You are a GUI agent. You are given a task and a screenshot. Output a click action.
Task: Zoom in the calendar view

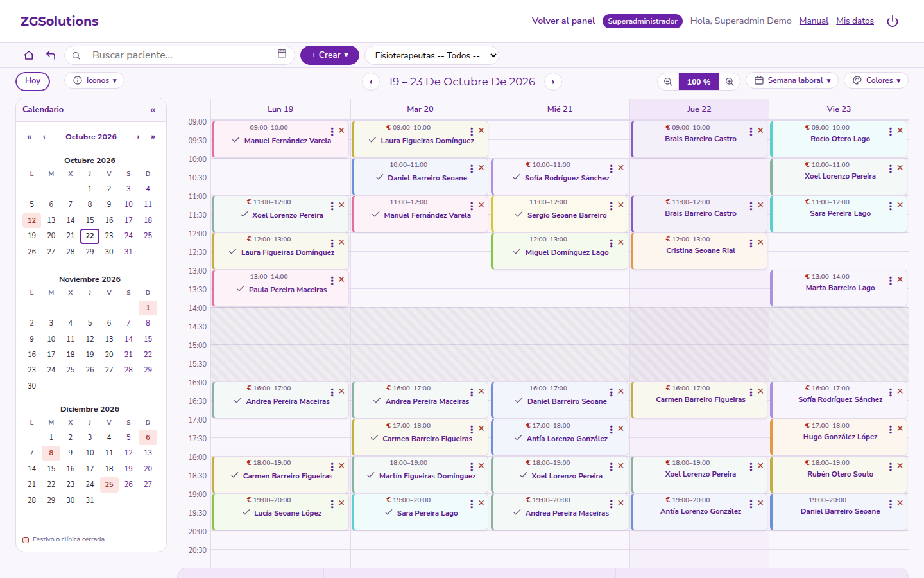click(730, 82)
